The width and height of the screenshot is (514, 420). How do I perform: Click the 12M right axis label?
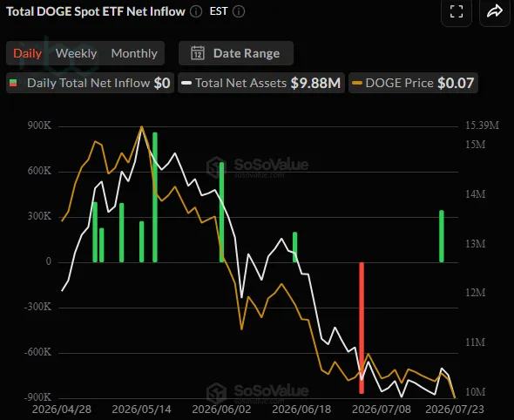point(476,293)
